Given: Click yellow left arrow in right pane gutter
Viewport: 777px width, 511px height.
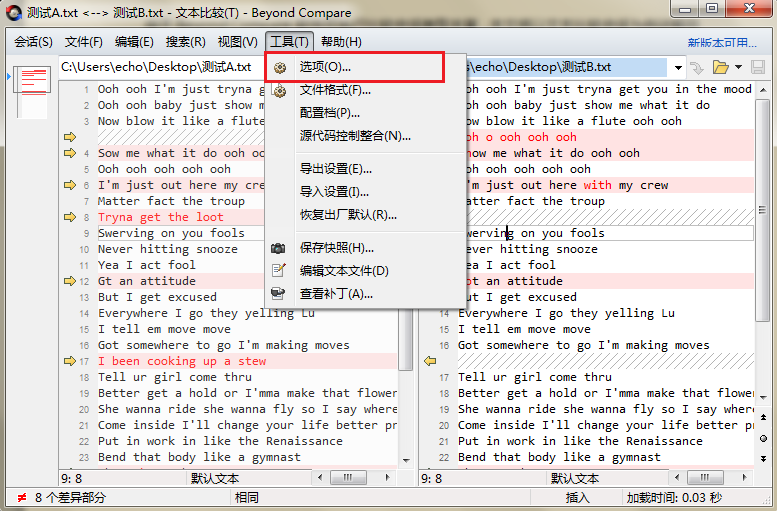Looking at the screenshot, I should pos(431,361).
